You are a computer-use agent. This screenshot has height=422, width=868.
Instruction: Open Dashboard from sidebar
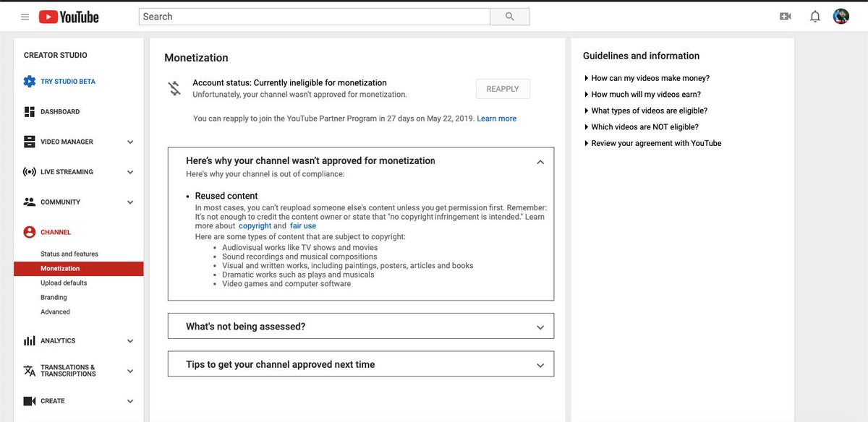(x=60, y=112)
